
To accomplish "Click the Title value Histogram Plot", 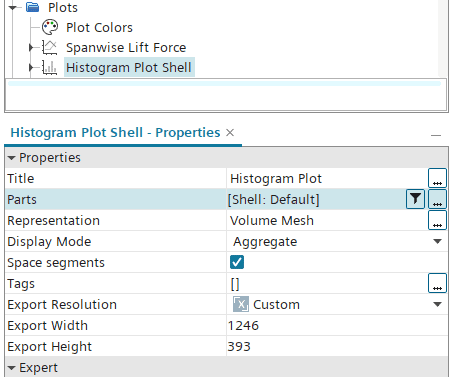I will [276, 178].
